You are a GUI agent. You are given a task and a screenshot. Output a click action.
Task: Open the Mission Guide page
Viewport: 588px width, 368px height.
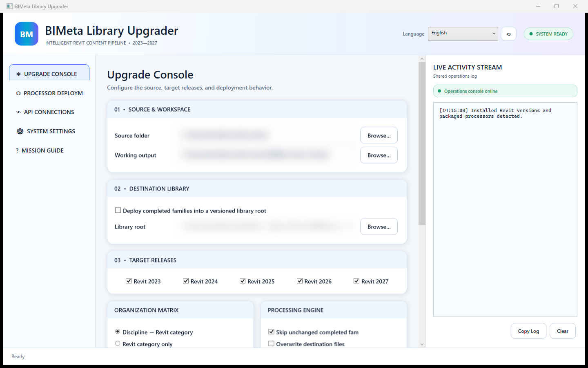[x=49, y=150]
